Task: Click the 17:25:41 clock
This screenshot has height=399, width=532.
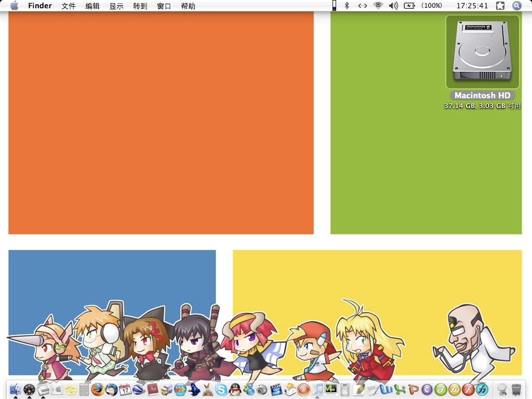Action: 472,6
